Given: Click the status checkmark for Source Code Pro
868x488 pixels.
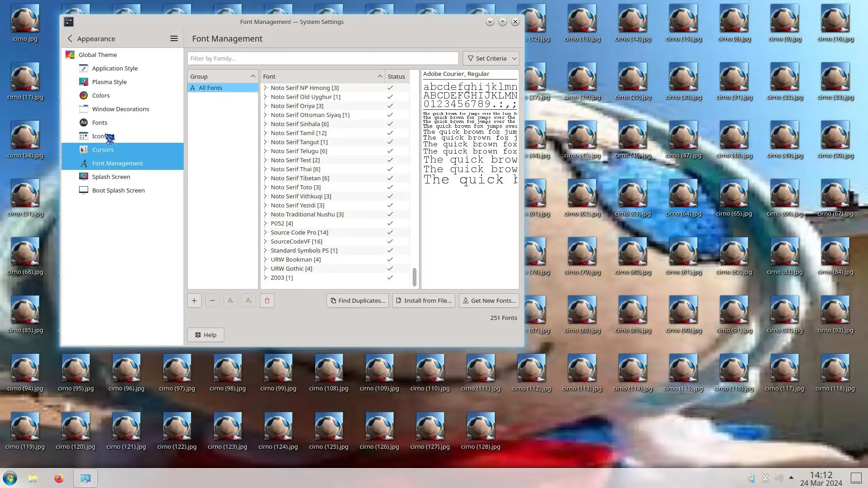Looking at the screenshot, I should [x=390, y=232].
